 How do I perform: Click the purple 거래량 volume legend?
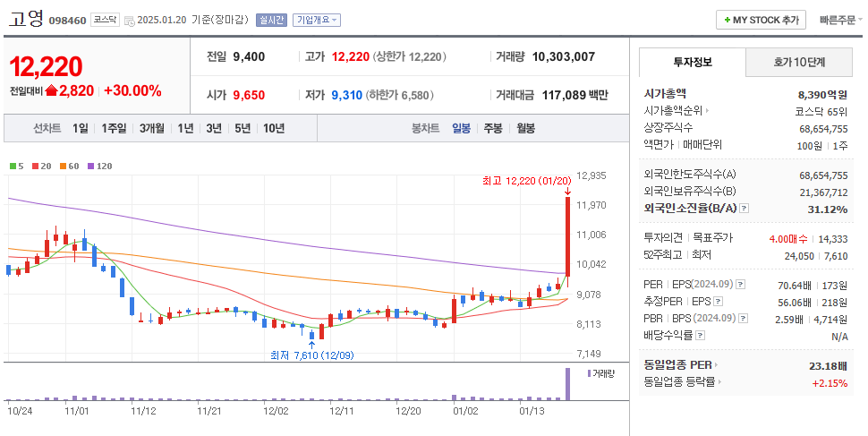(x=600, y=373)
